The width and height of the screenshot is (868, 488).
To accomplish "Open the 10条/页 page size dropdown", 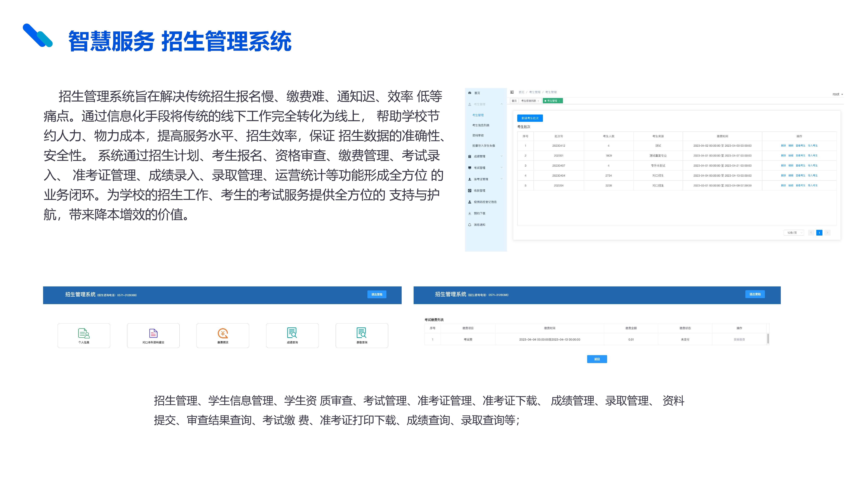I will pyautogui.click(x=794, y=233).
